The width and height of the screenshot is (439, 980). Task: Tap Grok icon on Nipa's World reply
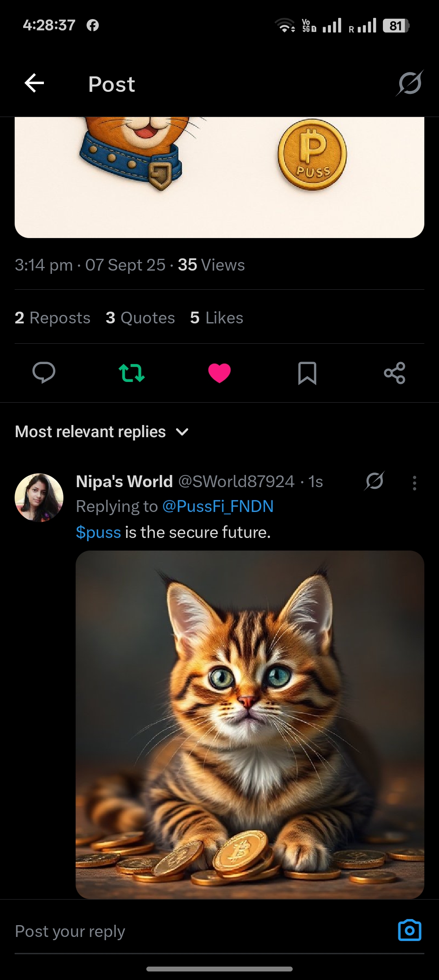click(x=374, y=481)
